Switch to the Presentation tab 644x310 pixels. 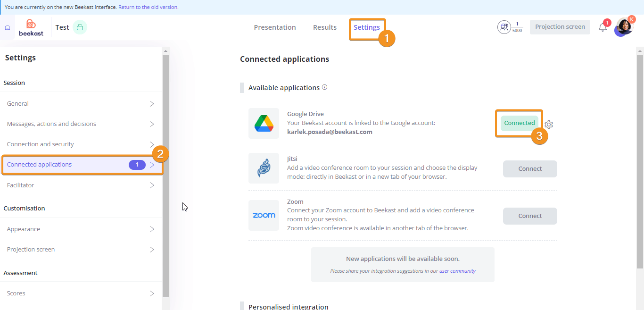275,27
